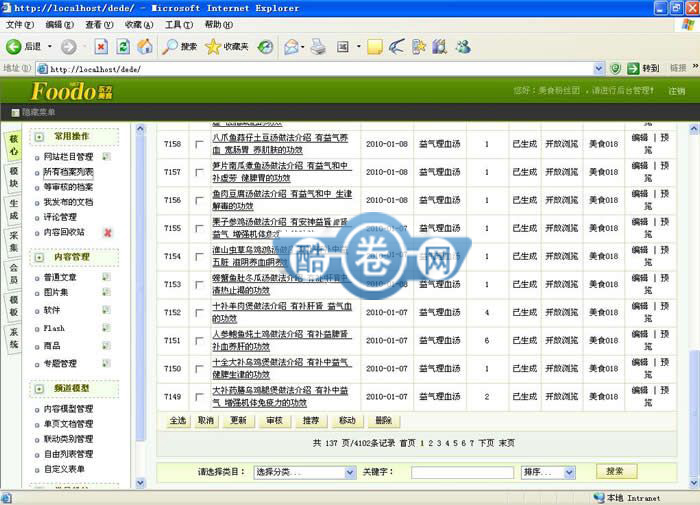The height and width of the screenshot is (505, 700).
Task: Go to 下页 next page link
Action: click(486, 443)
